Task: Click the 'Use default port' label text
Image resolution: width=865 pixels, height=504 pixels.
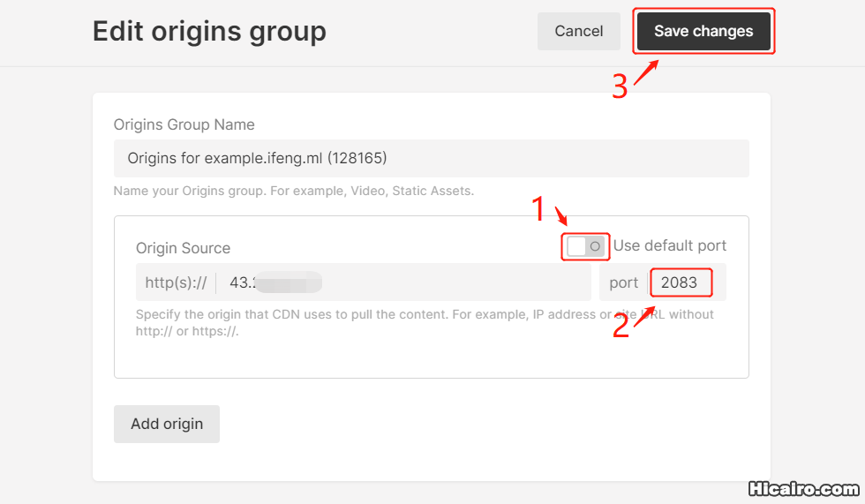Action: (x=670, y=245)
